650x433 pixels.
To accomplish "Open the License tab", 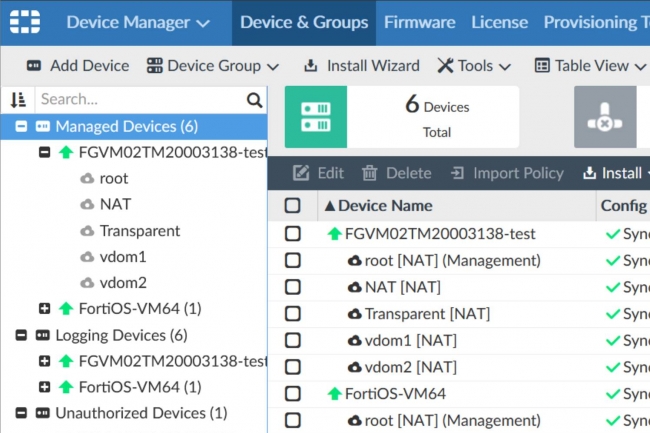I will tap(499, 22).
